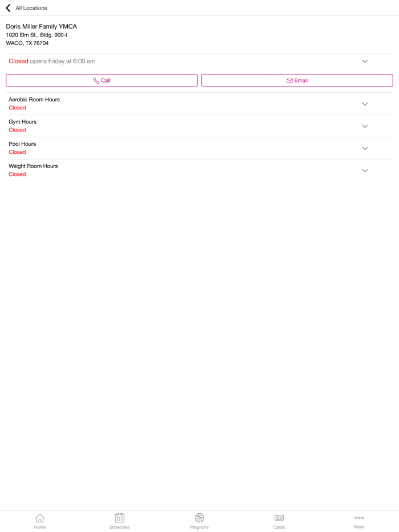Viewport: 399px width, 532px height.
Task: Open the Programs tab
Action: click(x=199, y=521)
